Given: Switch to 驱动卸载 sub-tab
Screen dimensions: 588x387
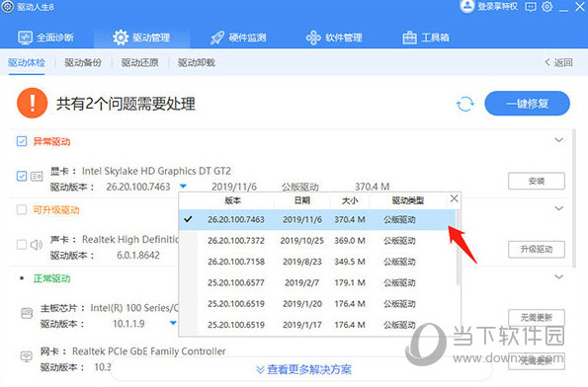Looking at the screenshot, I should coord(197,62).
